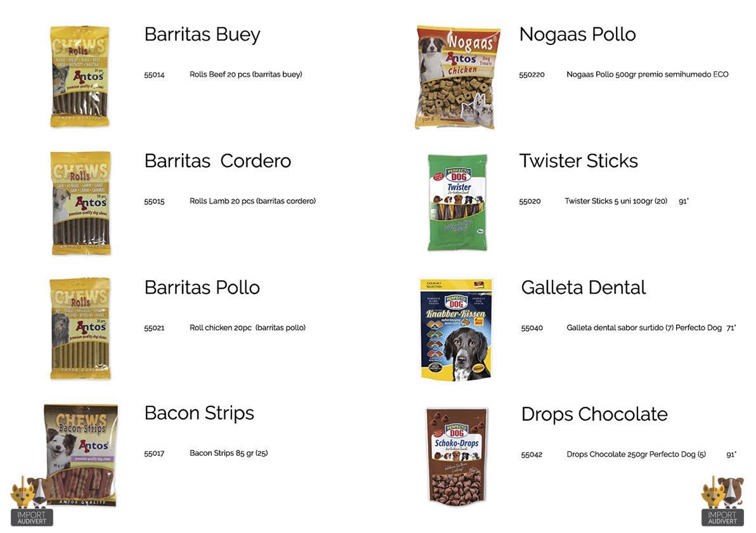Select the Barritas Cordero product image
756x533 pixels.
coord(81,203)
